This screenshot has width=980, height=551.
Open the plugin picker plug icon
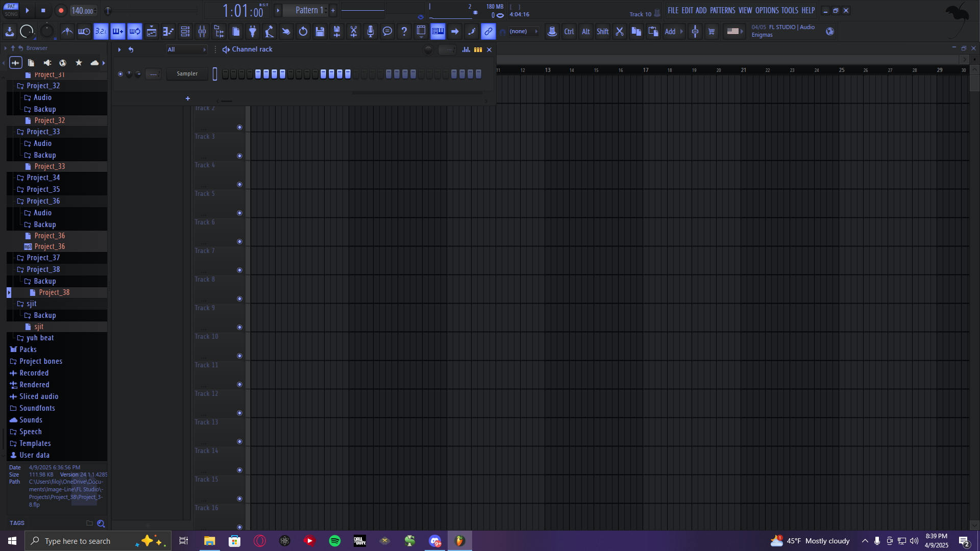point(253,32)
